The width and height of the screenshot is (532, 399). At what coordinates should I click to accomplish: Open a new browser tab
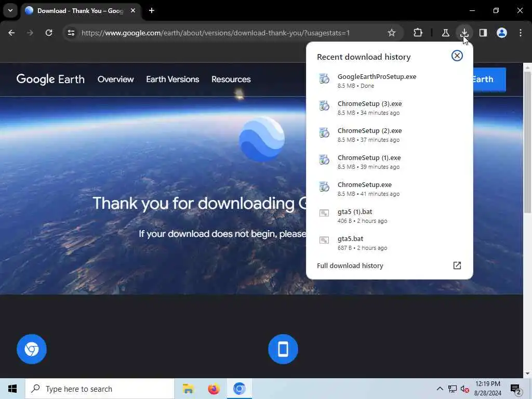click(x=152, y=10)
